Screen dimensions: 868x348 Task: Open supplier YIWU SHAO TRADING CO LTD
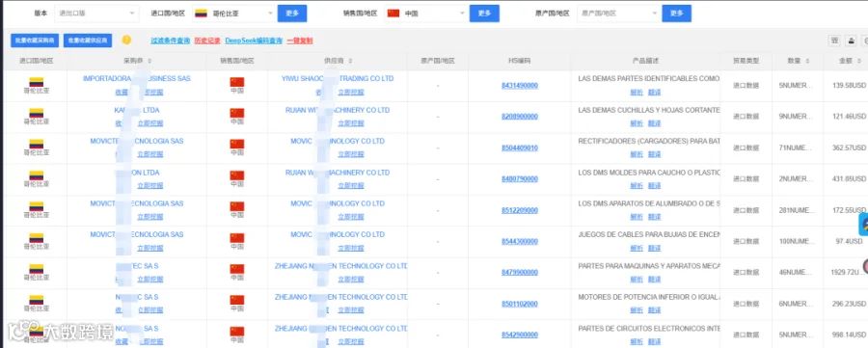(x=339, y=78)
